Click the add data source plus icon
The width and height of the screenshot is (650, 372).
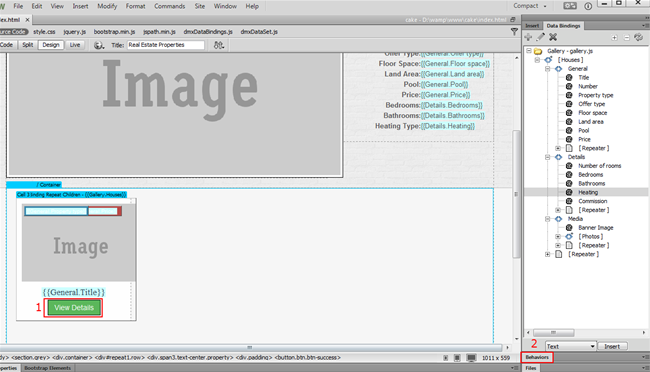528,37
